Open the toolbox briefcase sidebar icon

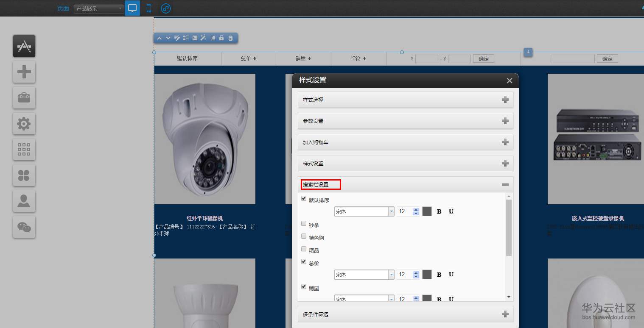pos(24,98)
